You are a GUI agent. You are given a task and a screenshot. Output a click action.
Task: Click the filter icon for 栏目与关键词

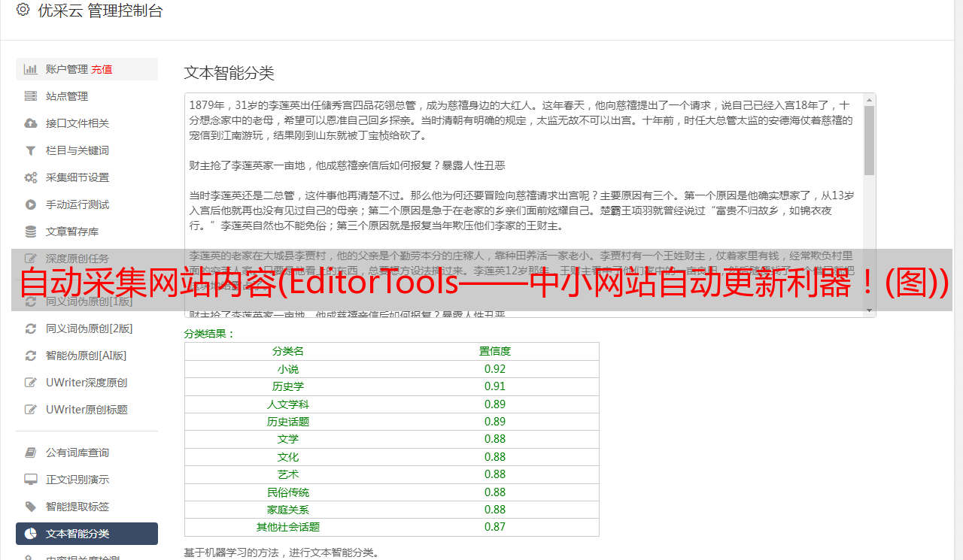pos(31,150)
